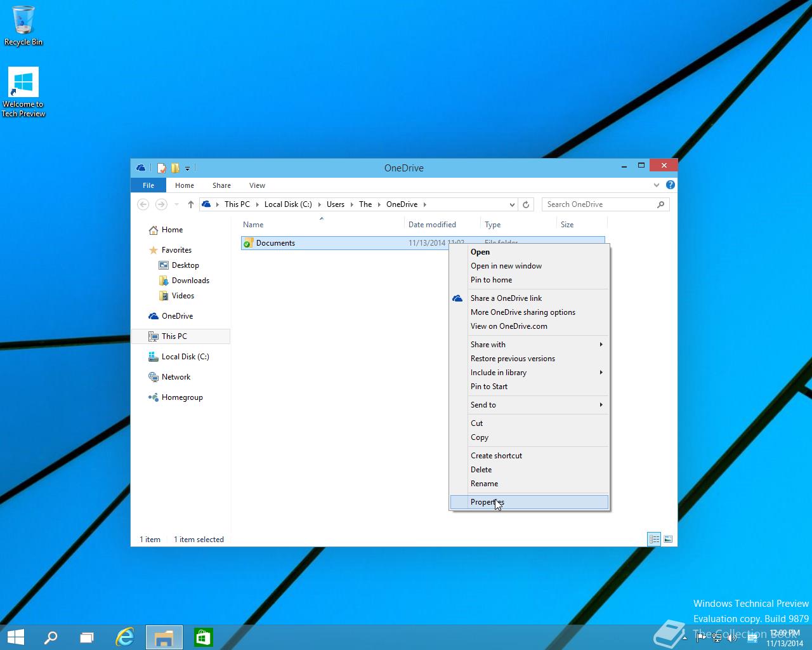Open the File ribbon tab
Viewport: 812px width, 650px height.
tap(148, 185)
